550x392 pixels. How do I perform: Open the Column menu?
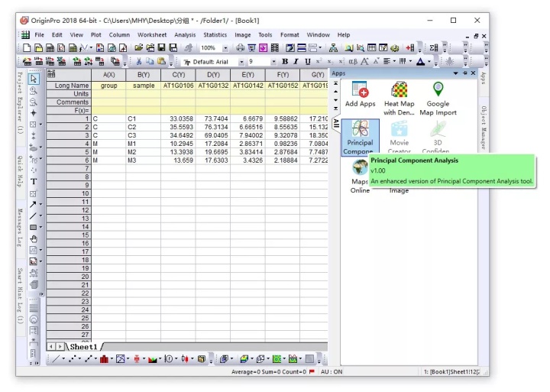(119, 34)
